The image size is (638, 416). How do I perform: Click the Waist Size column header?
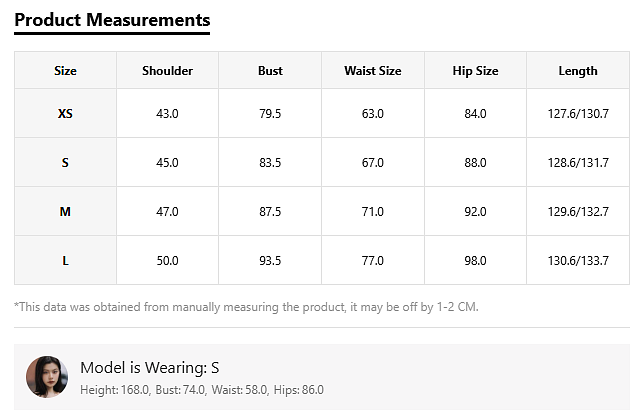pos(372,71)
